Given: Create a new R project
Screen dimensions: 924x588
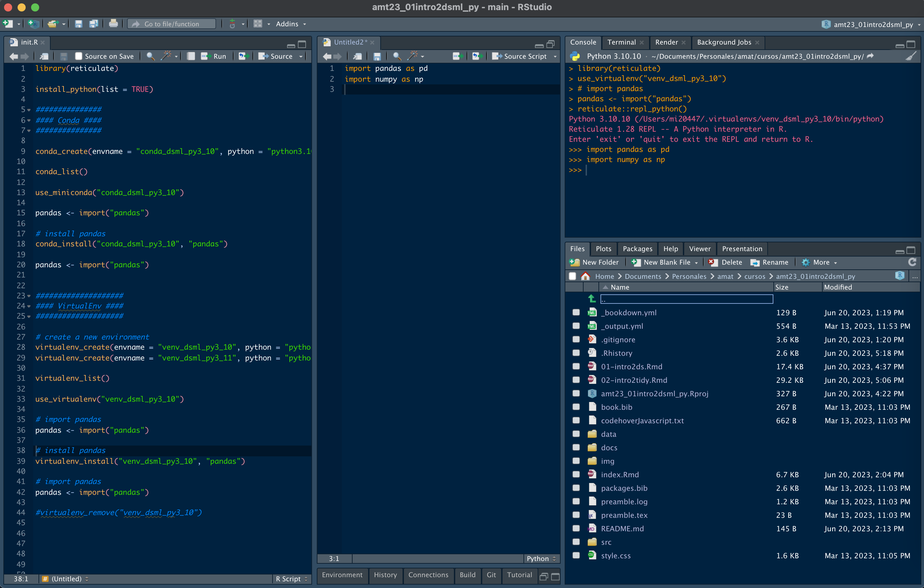Looking at the screenshot, I should pyautogui.click(x=33, y=24).
